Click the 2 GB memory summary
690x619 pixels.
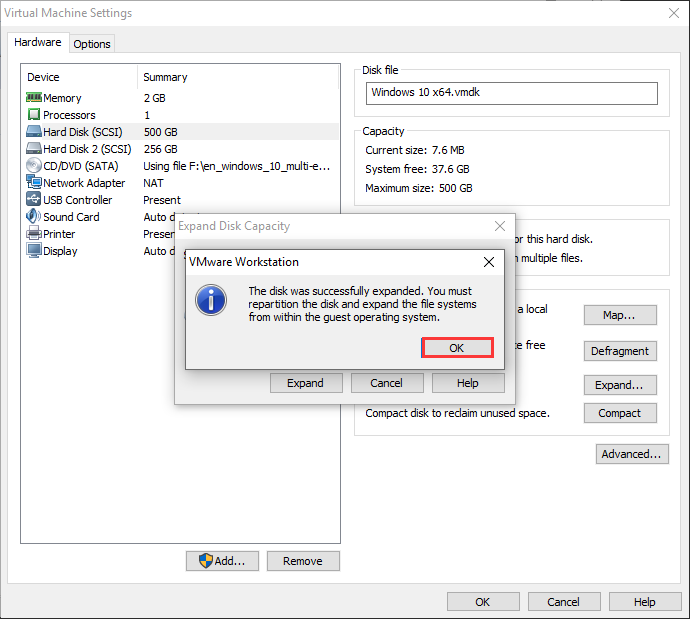coord(154,98)
